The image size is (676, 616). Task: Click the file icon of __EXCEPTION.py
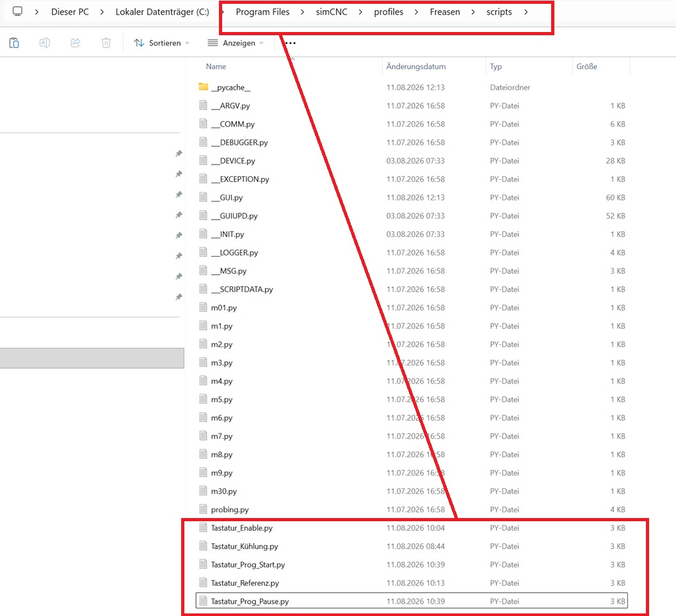(203, 179)
